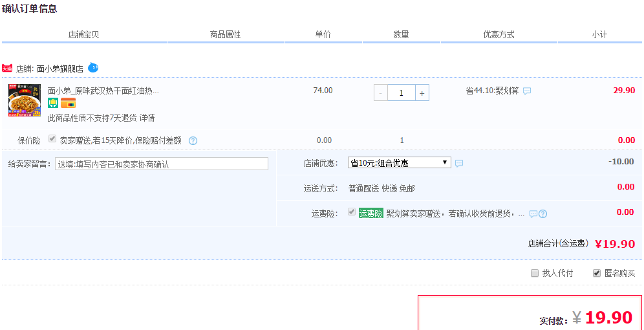
Task: Click the 给卖家留言 message input field
Action: 161,164
